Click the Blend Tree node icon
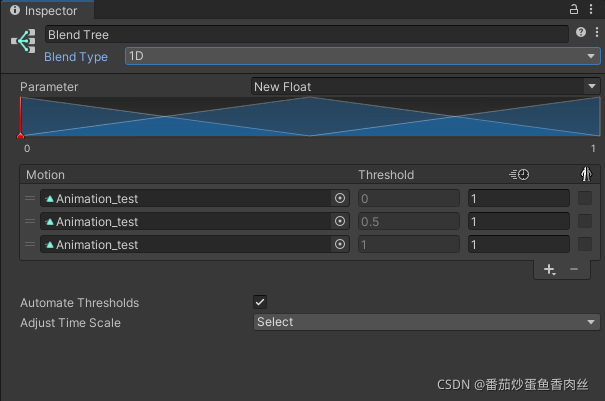 tap(23, 41)
